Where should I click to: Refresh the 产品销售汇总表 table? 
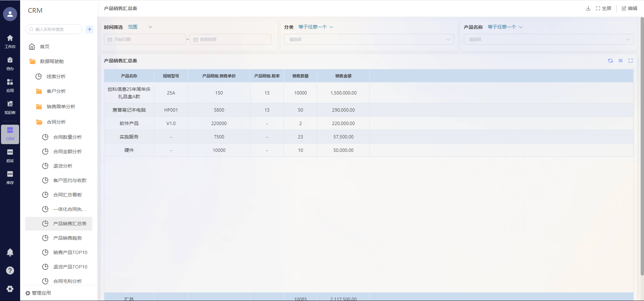pos(610,61)
